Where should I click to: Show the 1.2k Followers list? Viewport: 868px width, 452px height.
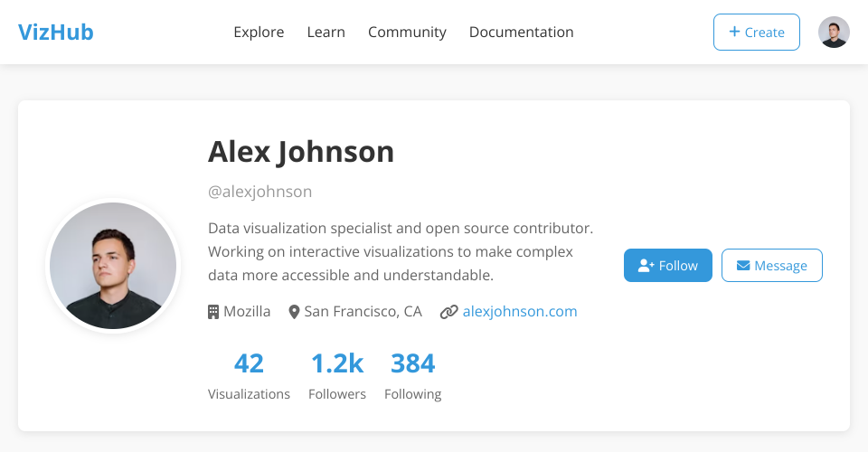click(337, 376)
